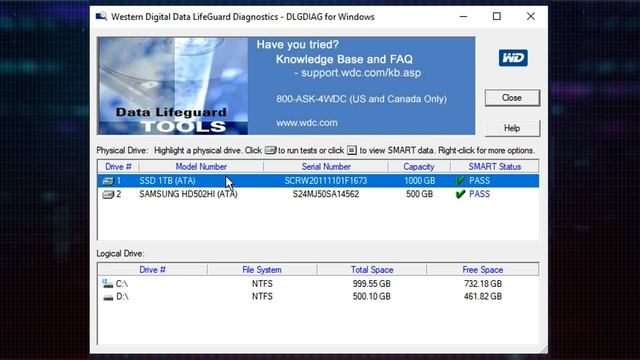Sort by Model Number column header
This screenshot has height=360, width=640.
[x=201, y=167]
